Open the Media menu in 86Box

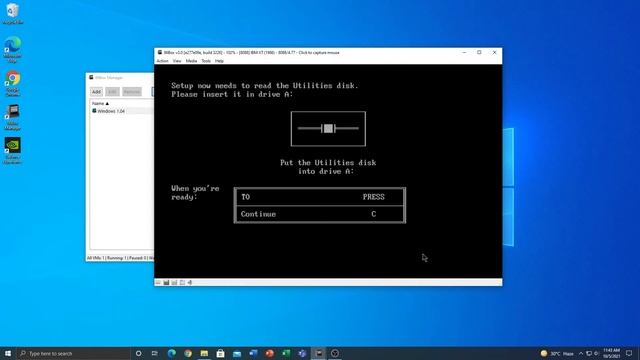coord(191,61)
